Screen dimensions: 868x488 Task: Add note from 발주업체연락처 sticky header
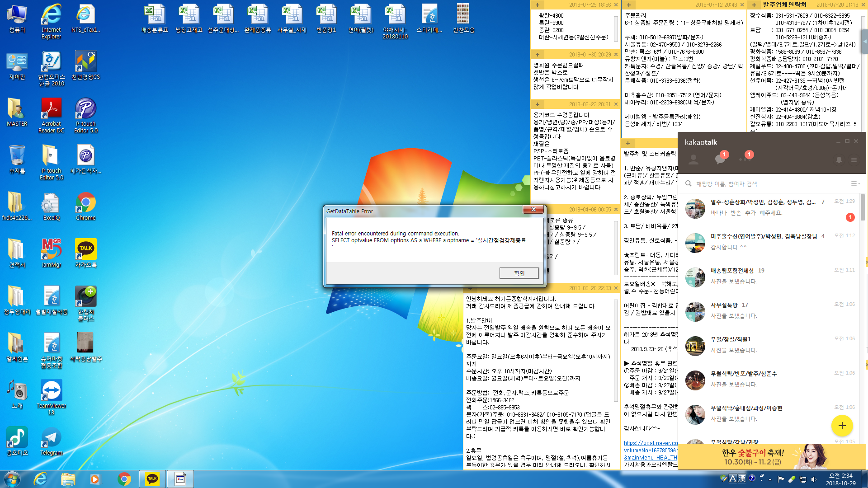(x=754, y=5)
